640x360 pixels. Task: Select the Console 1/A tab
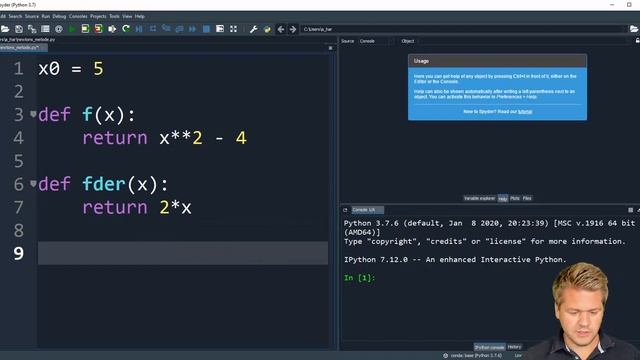click(367, 210)
